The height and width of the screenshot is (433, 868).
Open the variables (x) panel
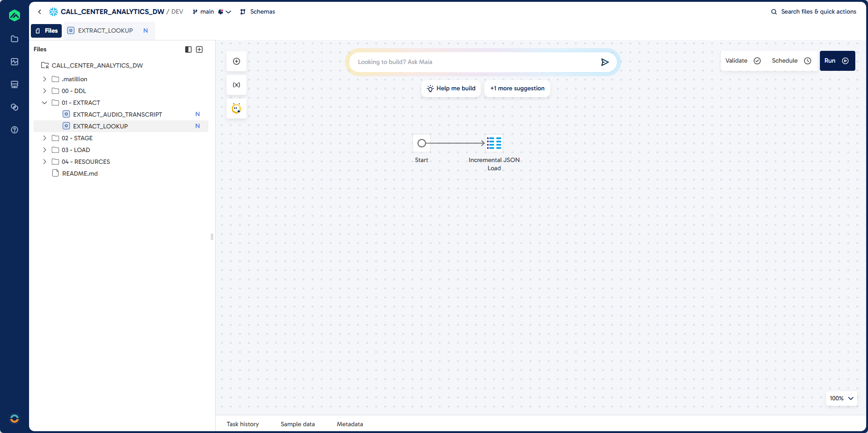tap(236, 85)
